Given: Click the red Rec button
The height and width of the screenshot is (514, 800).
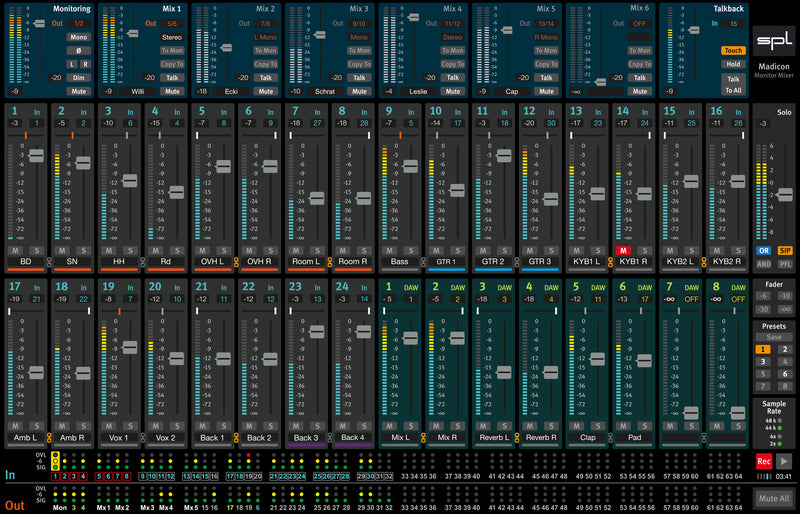Looking at the screenshot, I should coord(763,461).
